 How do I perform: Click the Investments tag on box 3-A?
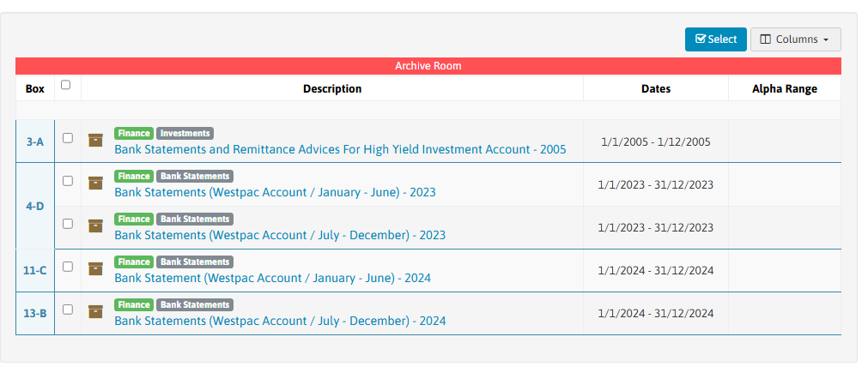(x=185, y=133)
